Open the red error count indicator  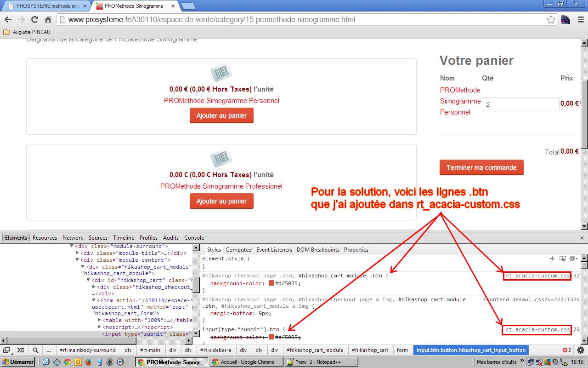pyautogui.click(x=567, y=350)
